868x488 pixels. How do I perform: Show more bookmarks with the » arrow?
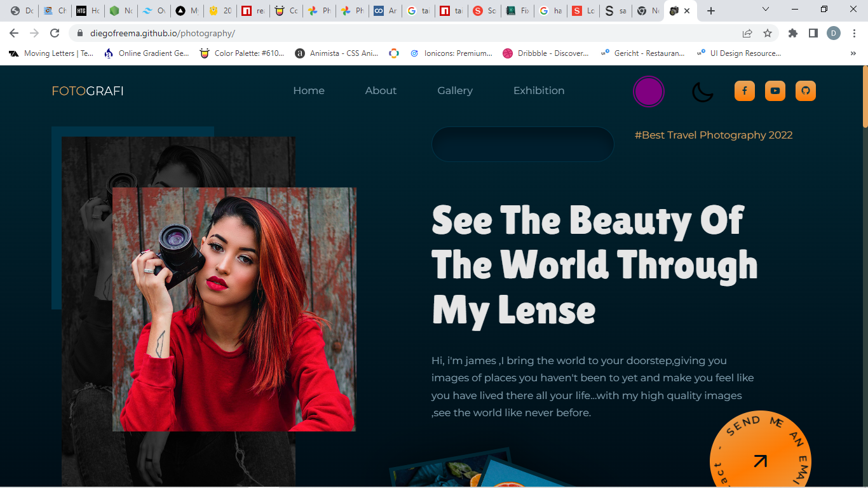point(853,53)
